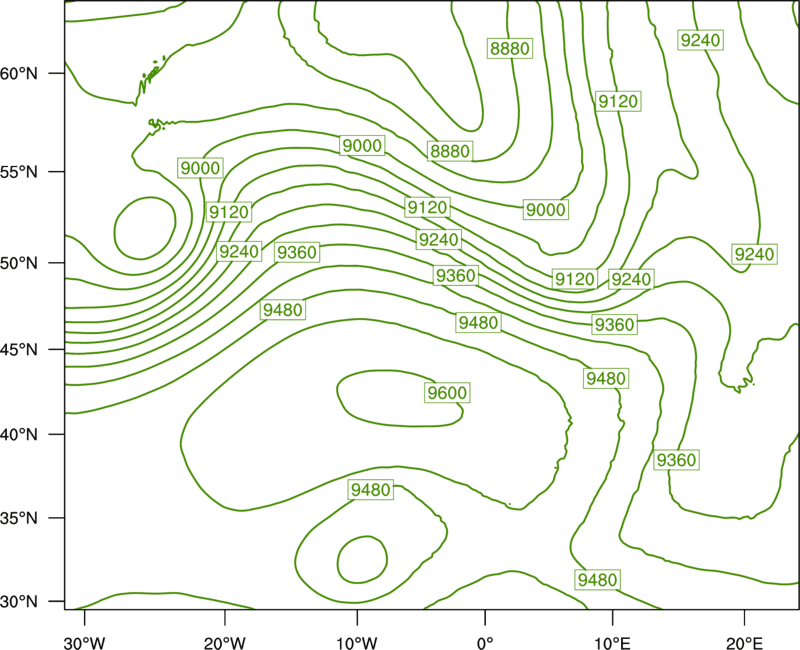
Task: Select the leftmost 9120 contour label
Action: click(229, 212)
